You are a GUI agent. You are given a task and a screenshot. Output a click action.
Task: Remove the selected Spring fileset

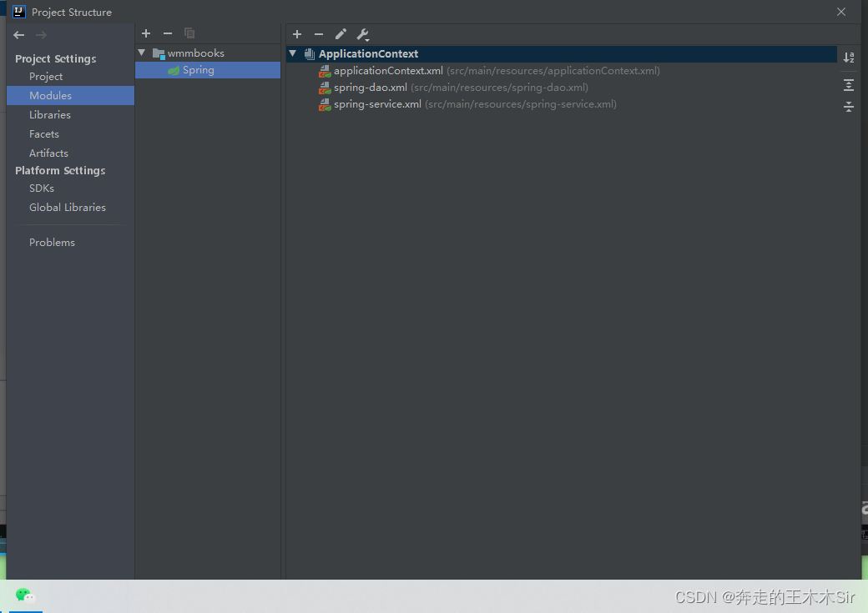coord(319,34)
